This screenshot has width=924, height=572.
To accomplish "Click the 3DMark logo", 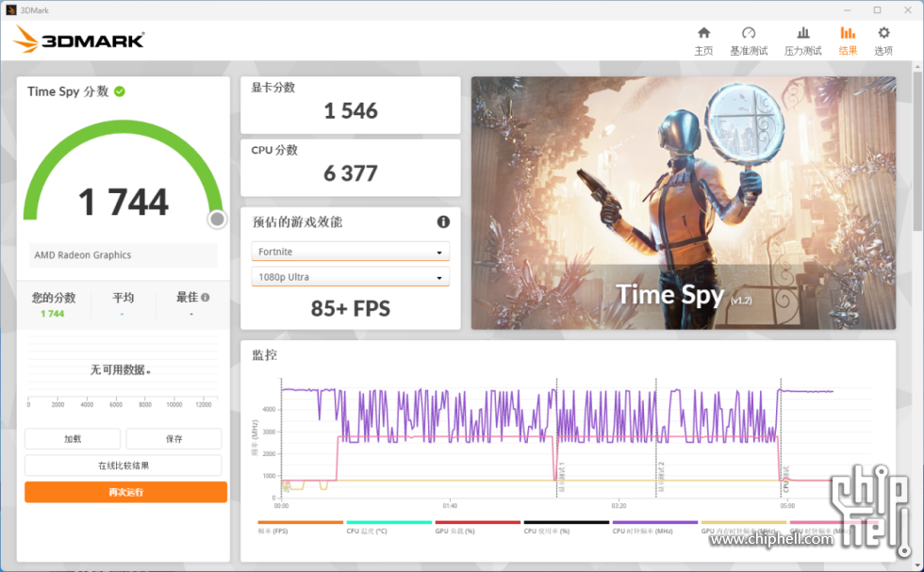I will click(x=80, y=40).
